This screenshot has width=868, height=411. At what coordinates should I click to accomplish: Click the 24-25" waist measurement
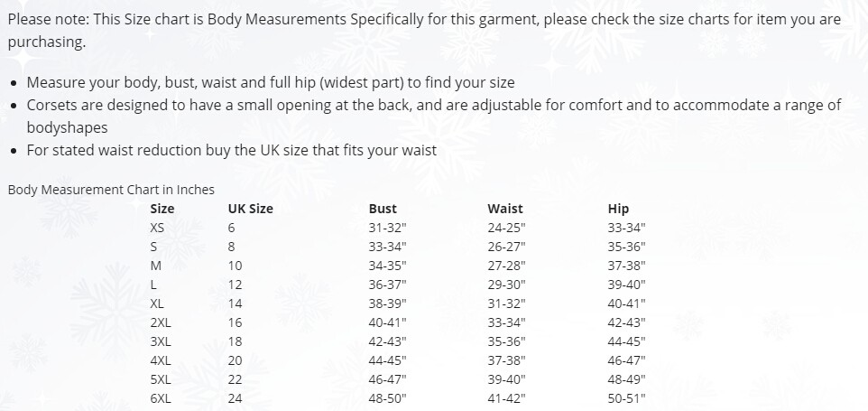(x=506, y=228)
